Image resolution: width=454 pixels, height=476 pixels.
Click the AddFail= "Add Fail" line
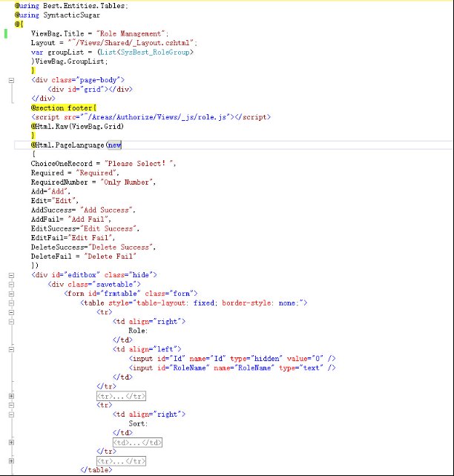[x=70, y=219]
